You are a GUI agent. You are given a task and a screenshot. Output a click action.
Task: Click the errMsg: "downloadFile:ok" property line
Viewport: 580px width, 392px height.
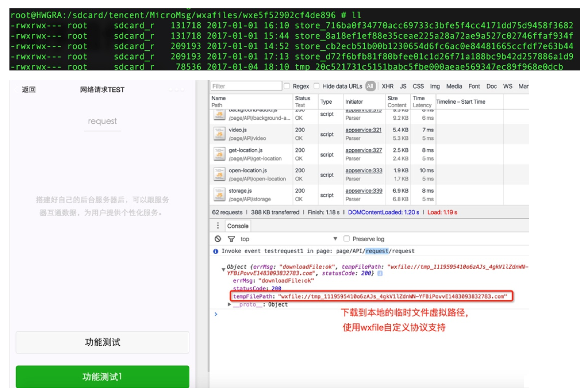coord(273,281)
